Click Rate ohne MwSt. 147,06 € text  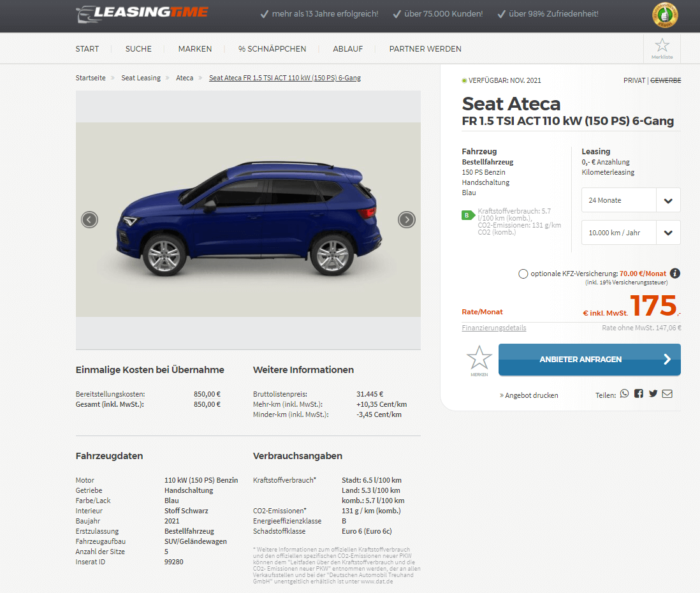[x=641, y=328]
